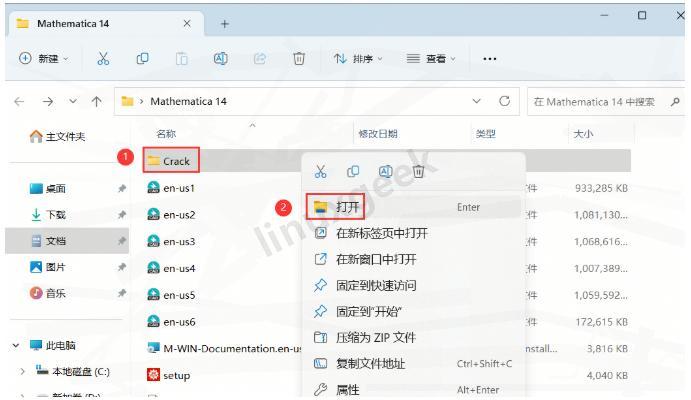This screenshot has height=400, width=691.
Task: Close the Mathematica 14 tab
Action: pos(187,23)
